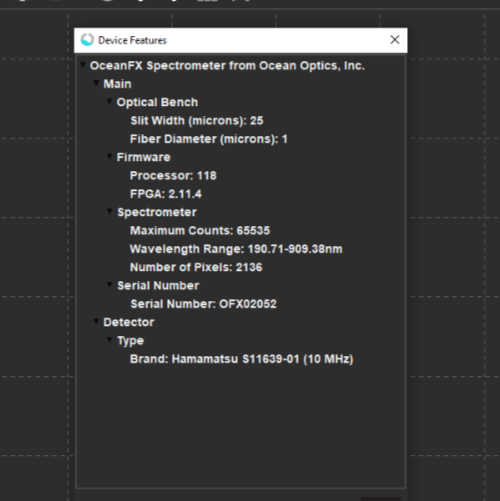Image resolution: width=500 pixels, height=501 pixels.
Task: Select the Type tree item
Action: coord(131,341)
